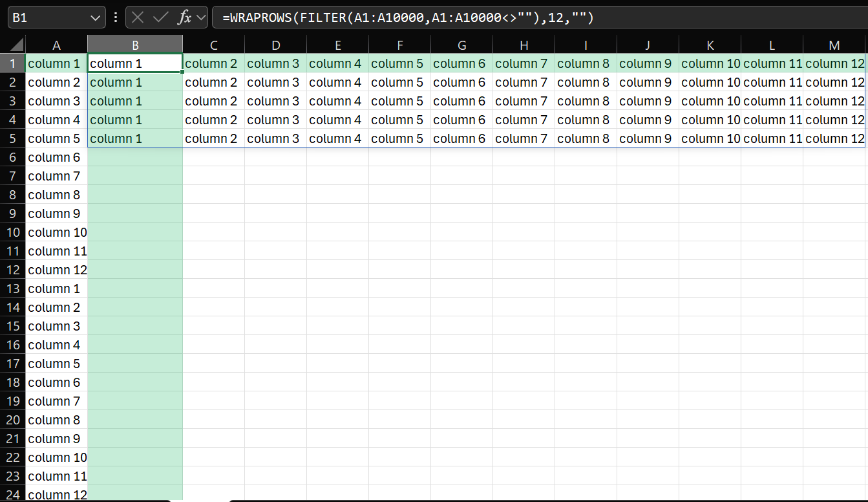Click cell M1 containing column 12

pyautogui.click(x=834, y=63)
